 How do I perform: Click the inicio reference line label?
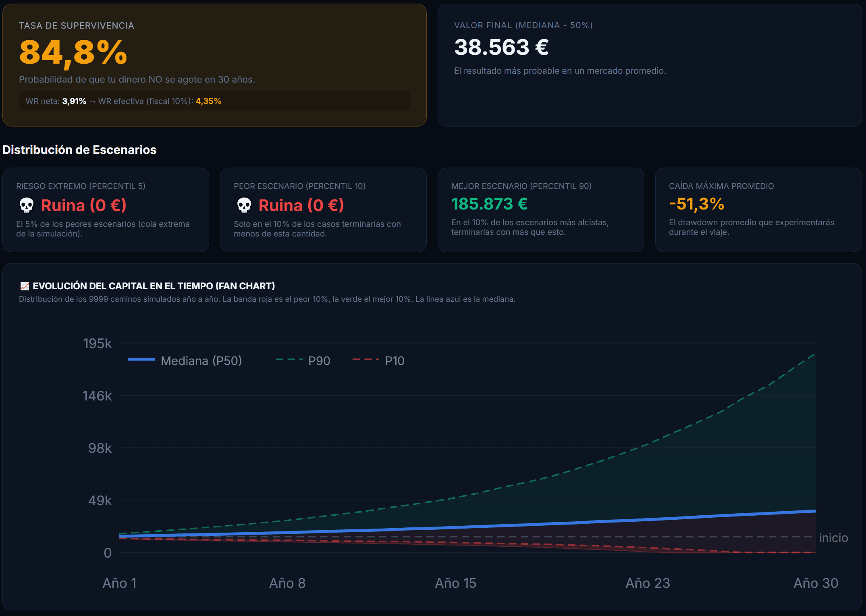(833, 538)
